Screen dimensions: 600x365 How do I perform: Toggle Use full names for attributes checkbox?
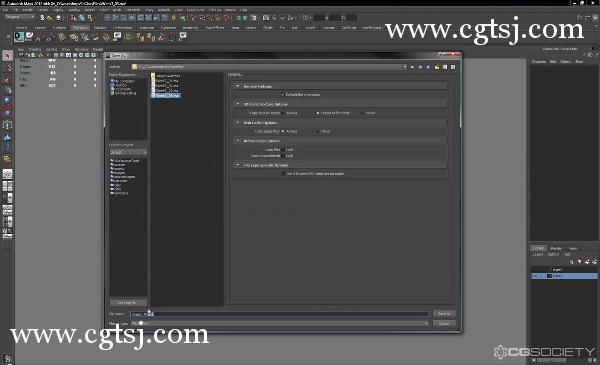tap(284, 174)
